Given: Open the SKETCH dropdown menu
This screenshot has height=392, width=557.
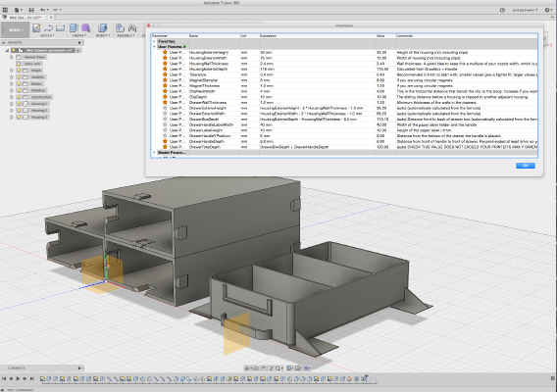Looking at the screenshot, I should tap(47, 36).
